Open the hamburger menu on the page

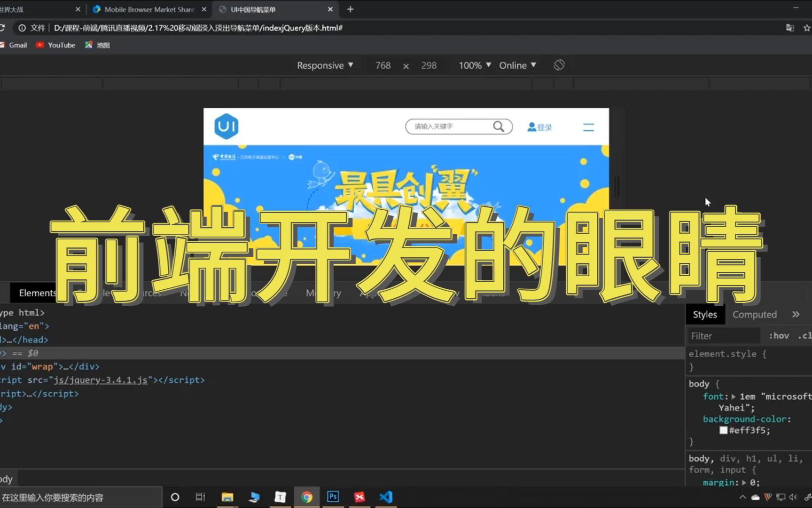point(588,127)
